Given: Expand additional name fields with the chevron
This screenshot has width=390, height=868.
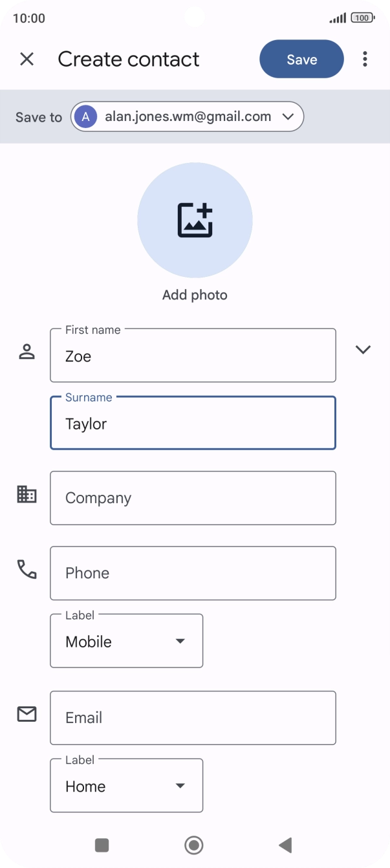Looking at the screenshot, I should (x=363, y=349).
